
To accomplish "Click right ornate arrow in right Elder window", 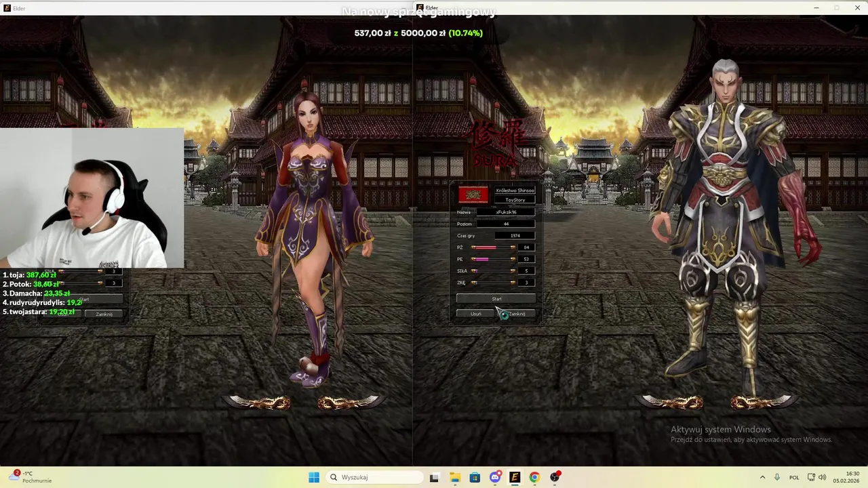I will point(763,403).
